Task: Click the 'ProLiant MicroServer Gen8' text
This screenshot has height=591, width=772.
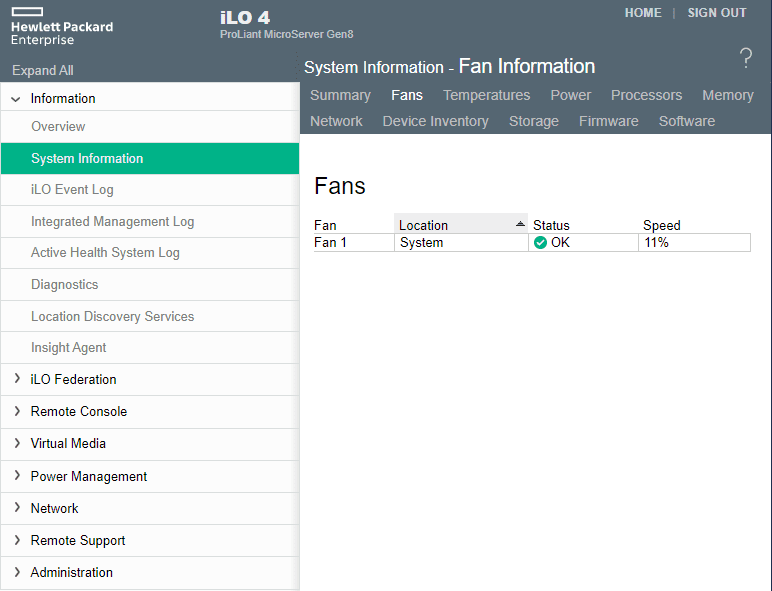Action: tap(287, 34)
